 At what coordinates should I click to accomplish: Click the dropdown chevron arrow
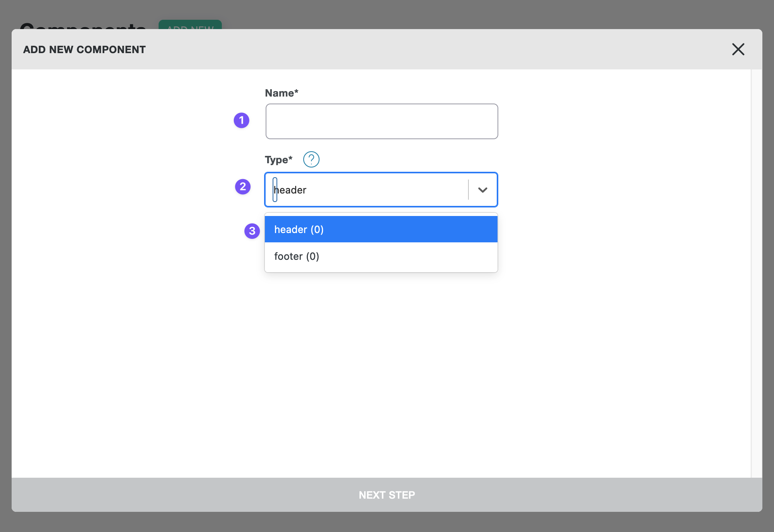click(482, 189)
